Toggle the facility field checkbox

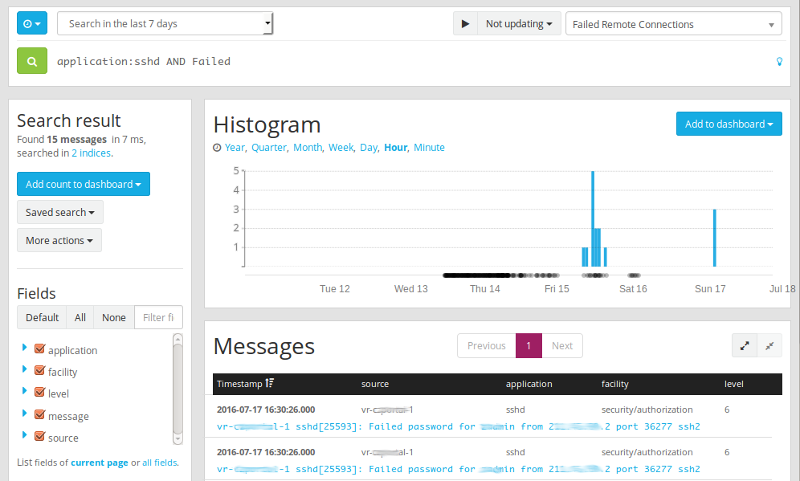[x=40, y=372]
